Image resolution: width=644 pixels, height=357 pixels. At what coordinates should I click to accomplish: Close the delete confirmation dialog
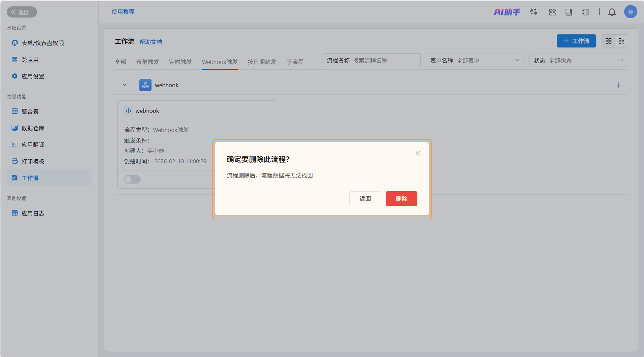417,154
